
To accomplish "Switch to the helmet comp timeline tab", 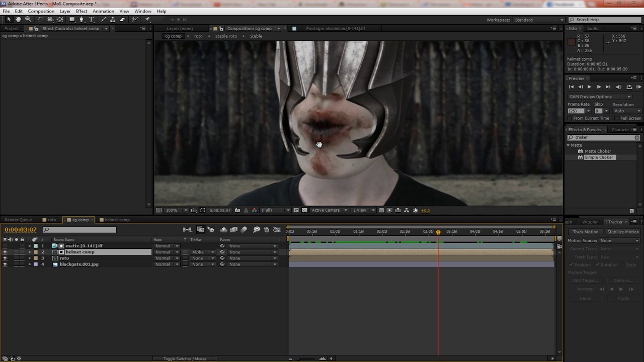I will pyautogui.click(x=117, y=220).
